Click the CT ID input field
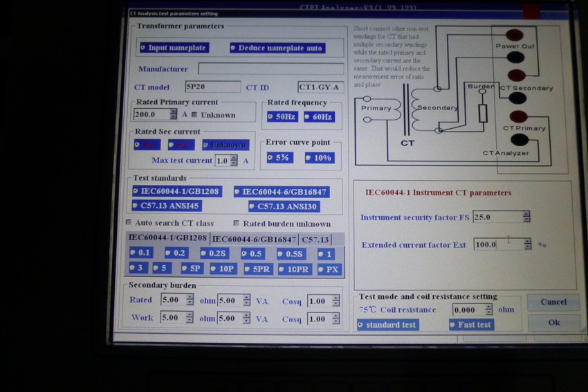Viewport: 588px width, 392px height. (x=320, y=87)
